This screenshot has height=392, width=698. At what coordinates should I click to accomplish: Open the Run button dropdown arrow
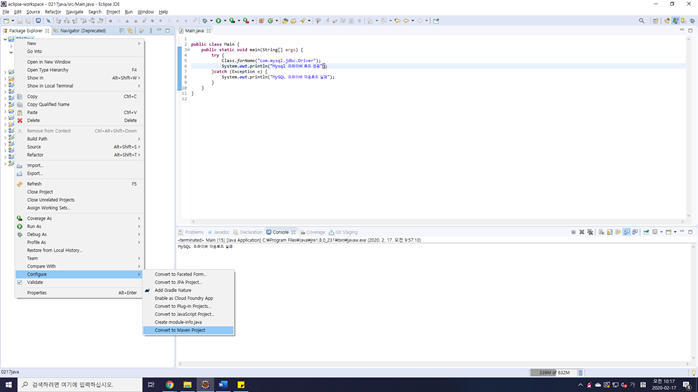click(225, 20)
